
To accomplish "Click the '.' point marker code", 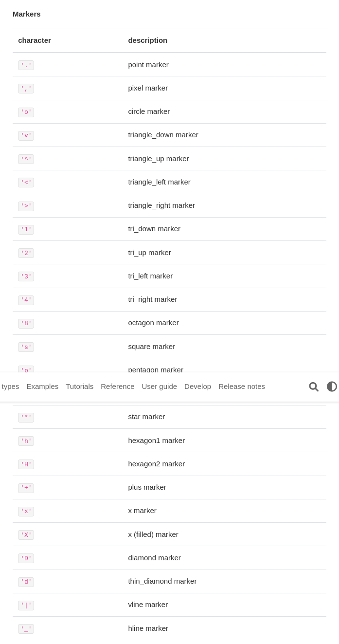I will click(x=26, y=65).
